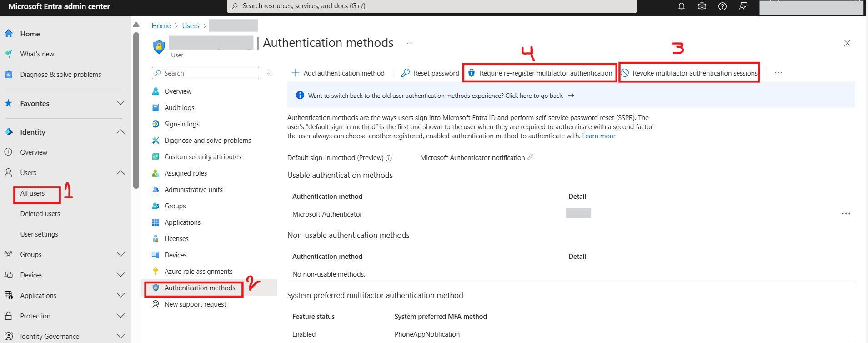Click the Reset password key icon
This screenshot has height=343, width=868.
tap(406, 73)
